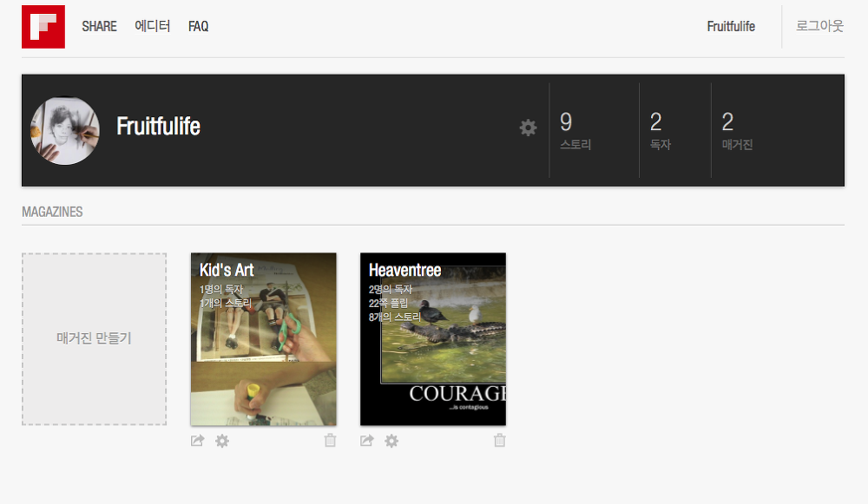868x504 pixels.
Task: Open Heaventree magazine settings gear
Action: coord(391,441)
